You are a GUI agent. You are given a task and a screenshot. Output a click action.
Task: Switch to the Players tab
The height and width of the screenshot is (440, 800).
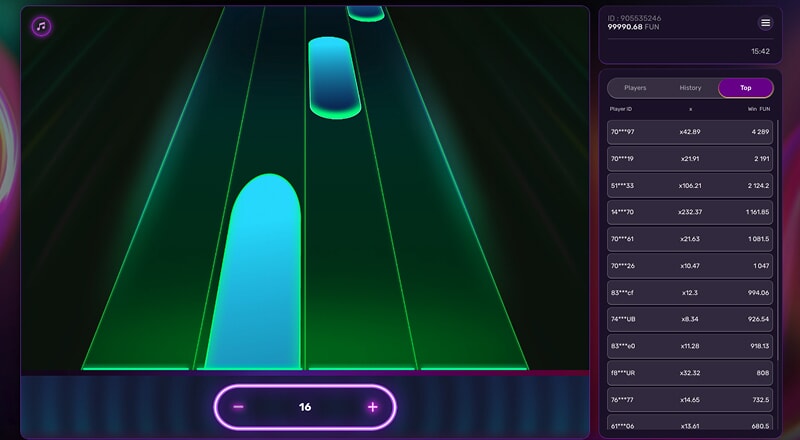tap(635, 88)
